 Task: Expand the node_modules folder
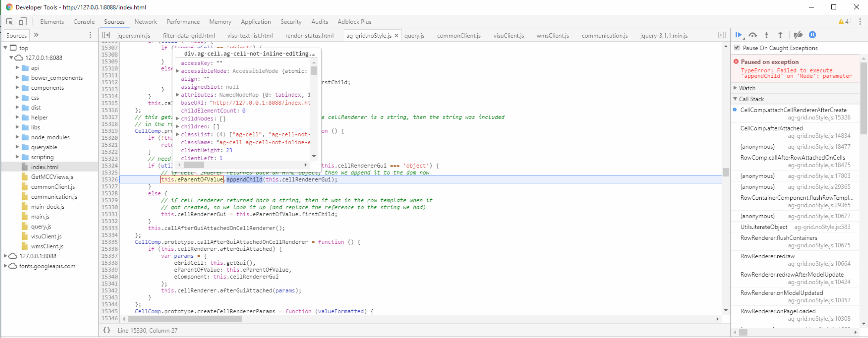(x=17, y=137)
